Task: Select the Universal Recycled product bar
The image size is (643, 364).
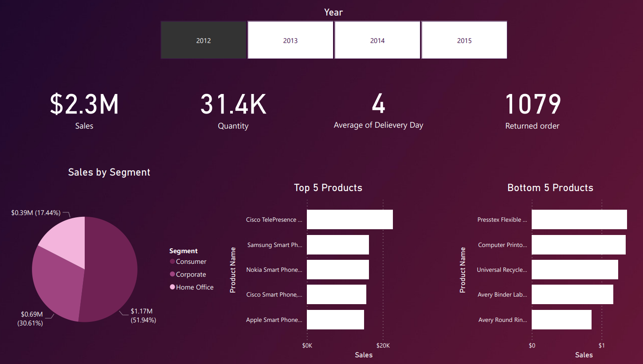Action: [x=575, y=270]
